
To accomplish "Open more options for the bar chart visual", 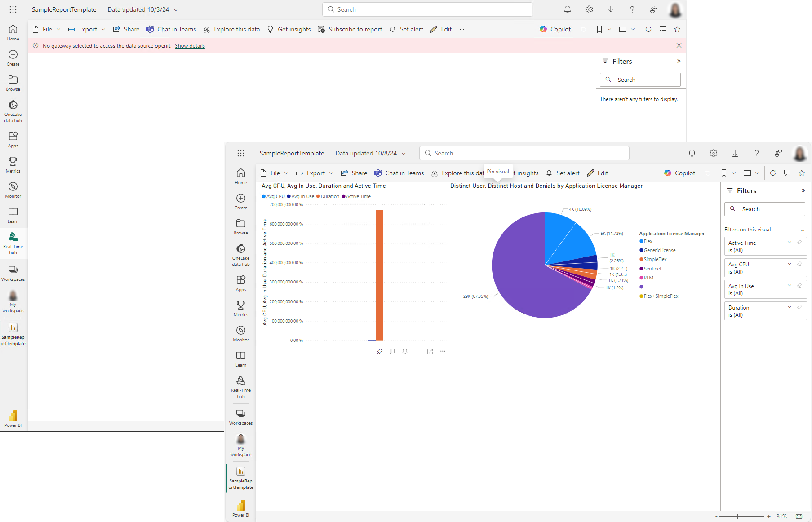I will tap(443, 351).
